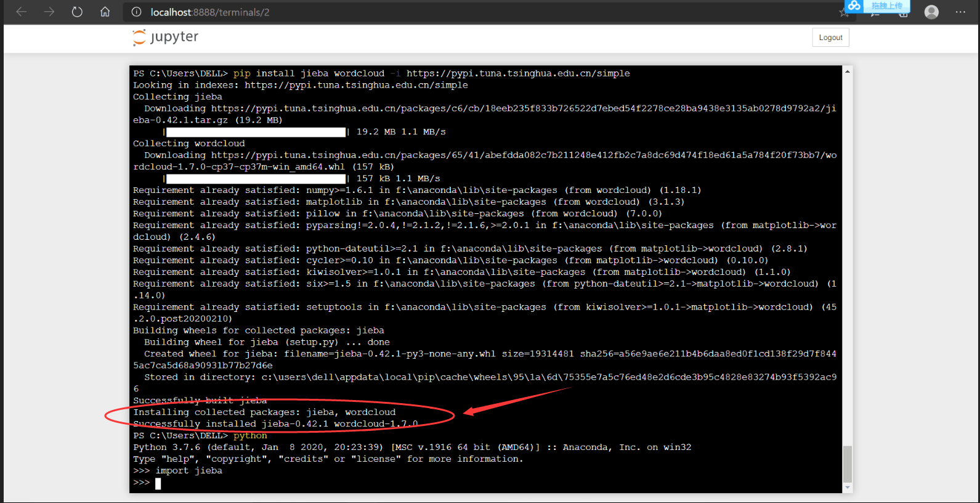Click the 157 kB download progress bar

[256, 179]
